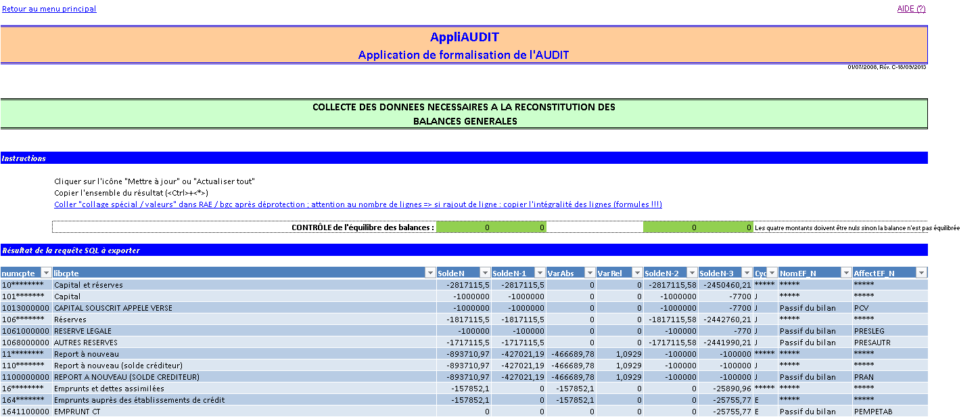Viewport: 980px width, 417px height.
Task: Open the numcpte column filter dropdown
Action: coord(47,273)
